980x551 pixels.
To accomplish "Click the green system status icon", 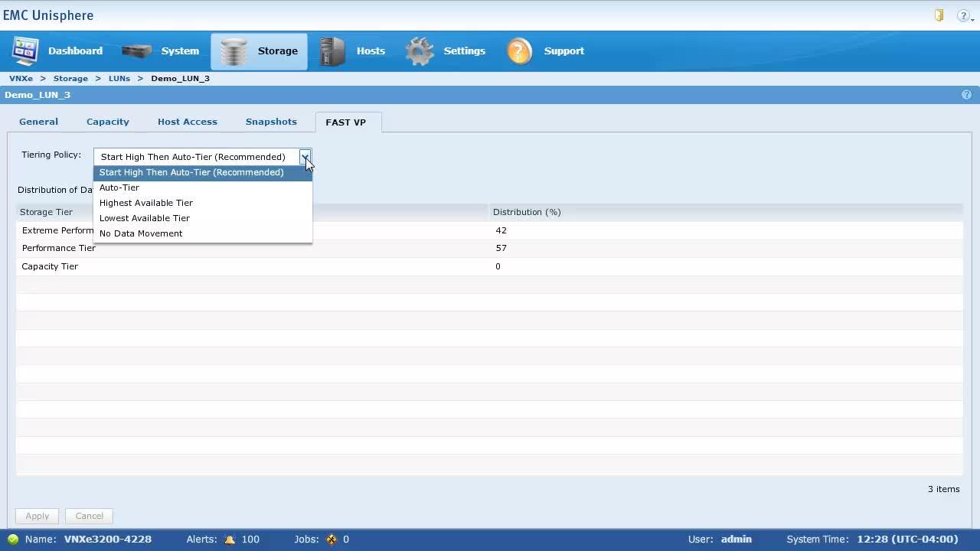I will pyautogui.click(x=13, y=540).
